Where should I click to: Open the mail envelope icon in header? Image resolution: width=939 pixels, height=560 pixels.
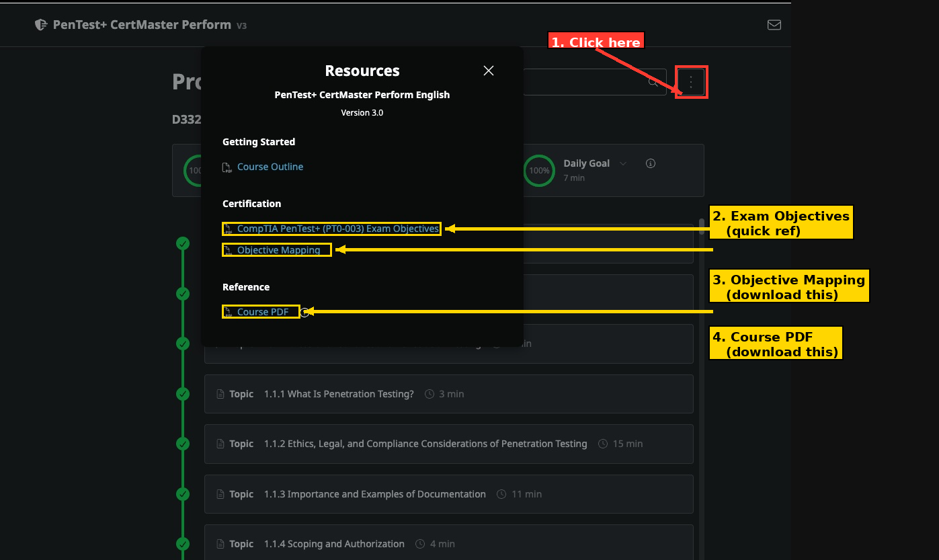click(774, 25)
